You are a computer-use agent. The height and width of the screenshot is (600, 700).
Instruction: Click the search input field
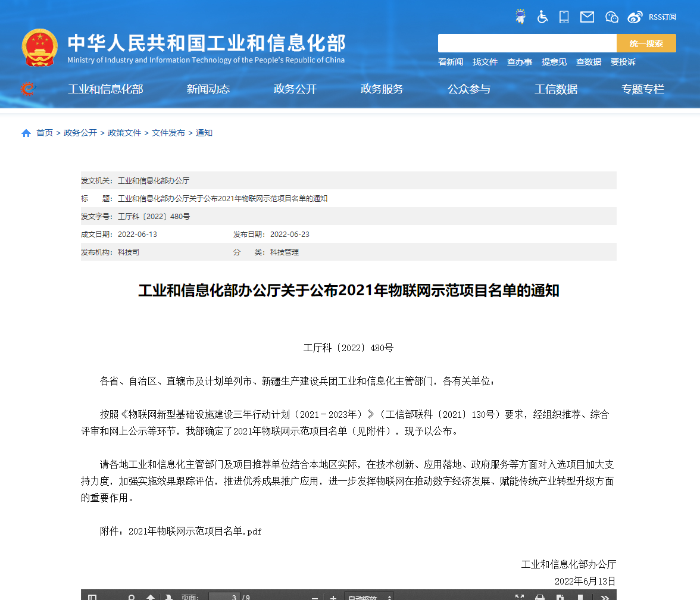coord(527,43)
